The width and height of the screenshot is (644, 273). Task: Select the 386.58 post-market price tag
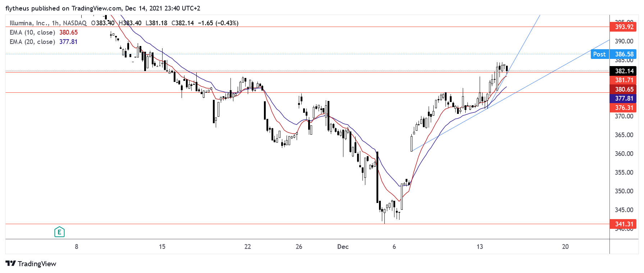pyautogui.click(x=623, y=54)
